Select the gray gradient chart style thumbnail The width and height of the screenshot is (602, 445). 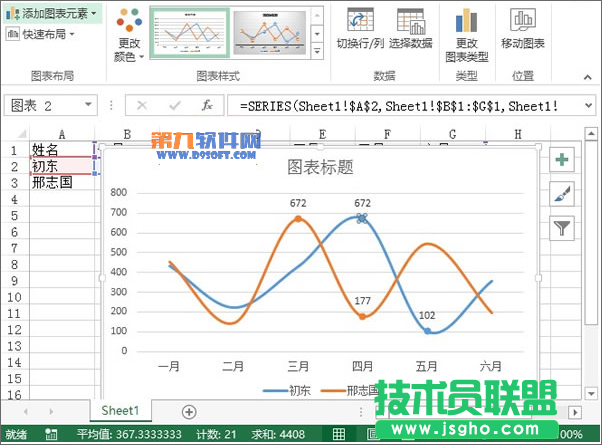pos(270,33)
